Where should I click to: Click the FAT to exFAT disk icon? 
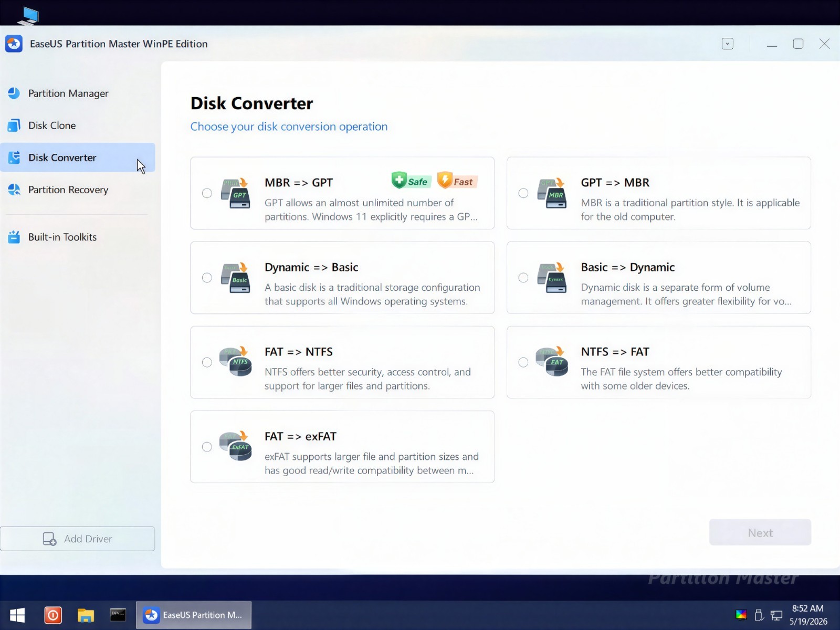click(235, 446)
